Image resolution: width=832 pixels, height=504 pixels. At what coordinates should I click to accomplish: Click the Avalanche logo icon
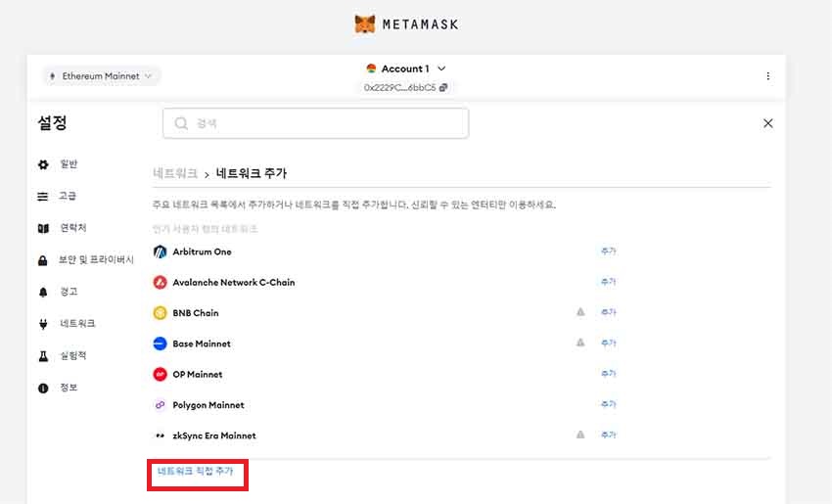click(160, 282)
